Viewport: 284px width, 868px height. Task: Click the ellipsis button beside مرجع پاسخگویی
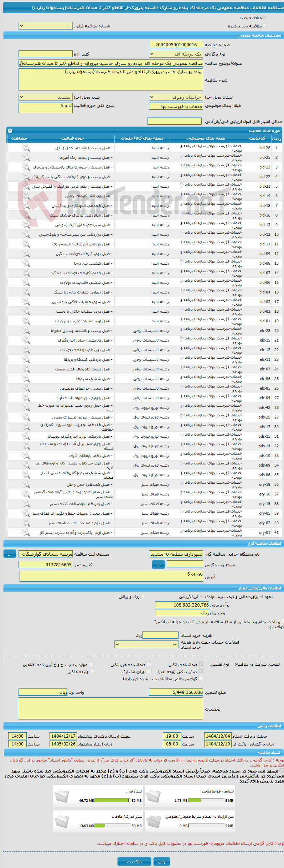pos(158,565)
